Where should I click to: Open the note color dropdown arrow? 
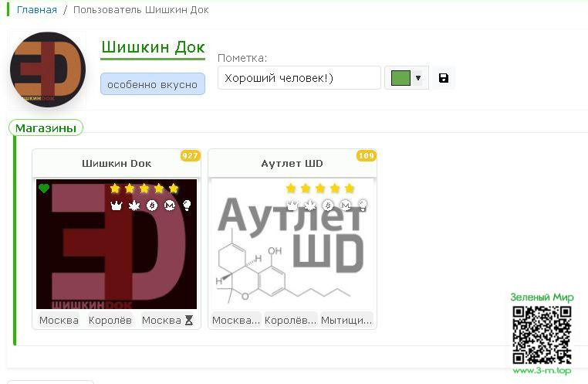click(x=418, y=78)
